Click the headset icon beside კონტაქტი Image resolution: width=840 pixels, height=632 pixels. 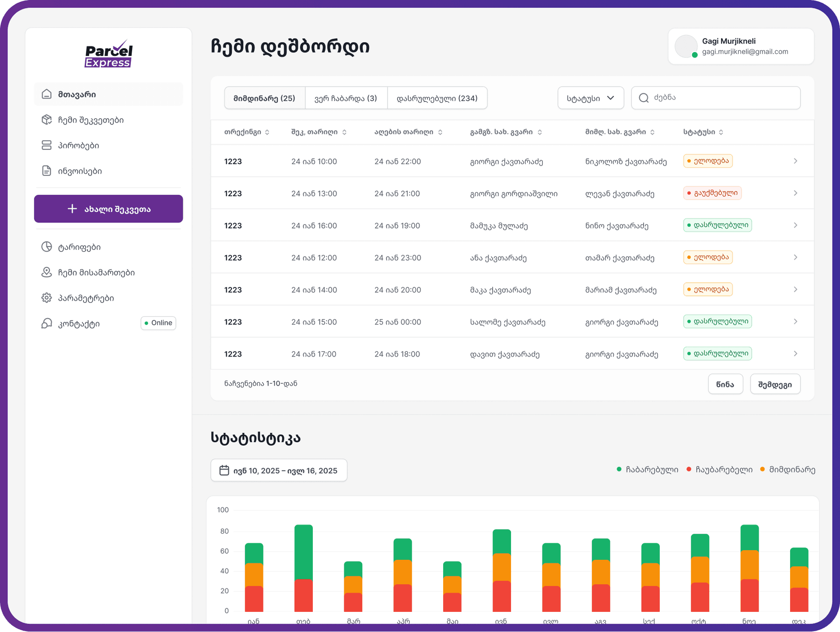47,323
